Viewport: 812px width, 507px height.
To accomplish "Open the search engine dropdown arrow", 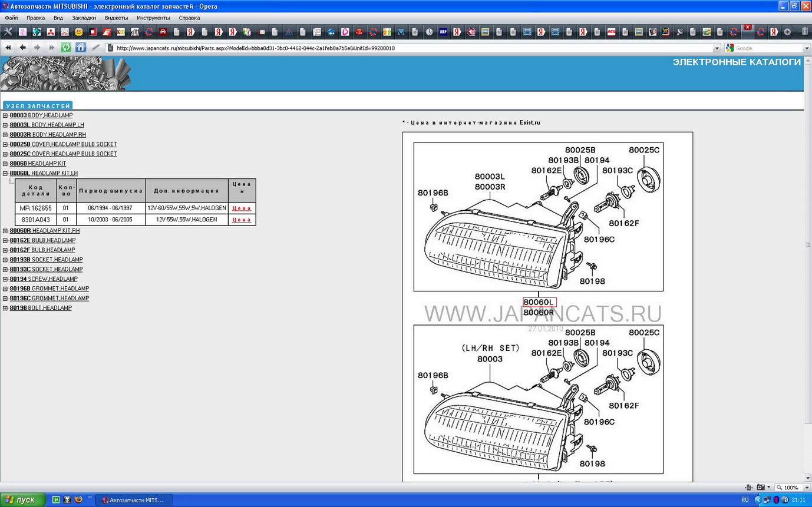I will click(807, 48).
